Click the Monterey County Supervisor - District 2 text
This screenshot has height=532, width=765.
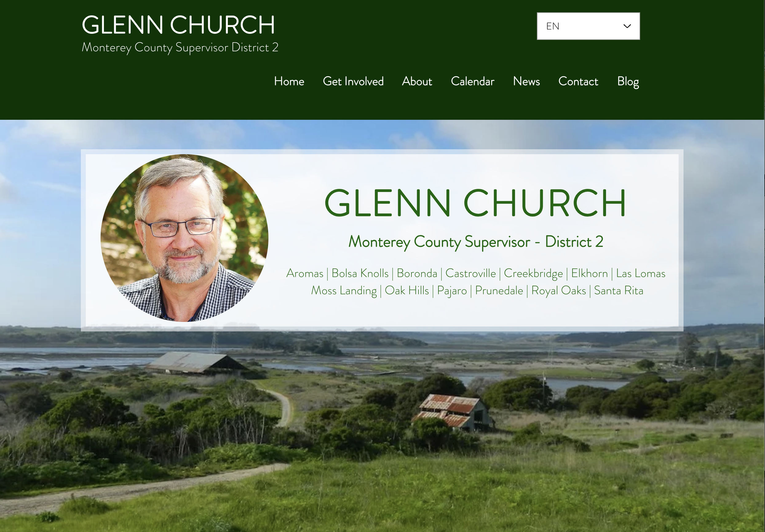tap(476, 242)
